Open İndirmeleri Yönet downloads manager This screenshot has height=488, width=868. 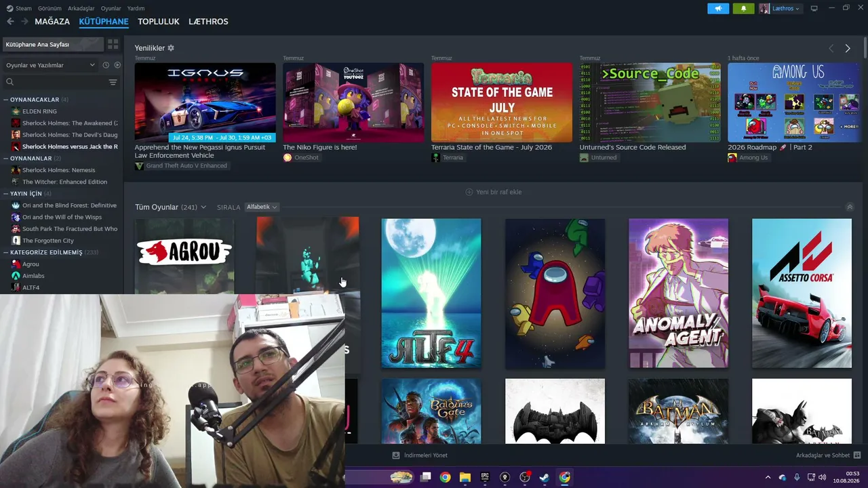coord(420,455)
